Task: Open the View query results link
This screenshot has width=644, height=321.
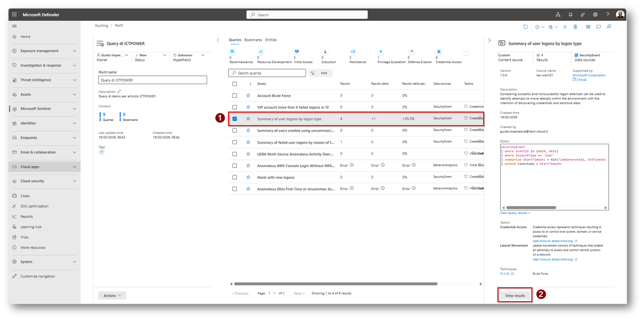Action: pyautogui.click(x=515, y=213)
